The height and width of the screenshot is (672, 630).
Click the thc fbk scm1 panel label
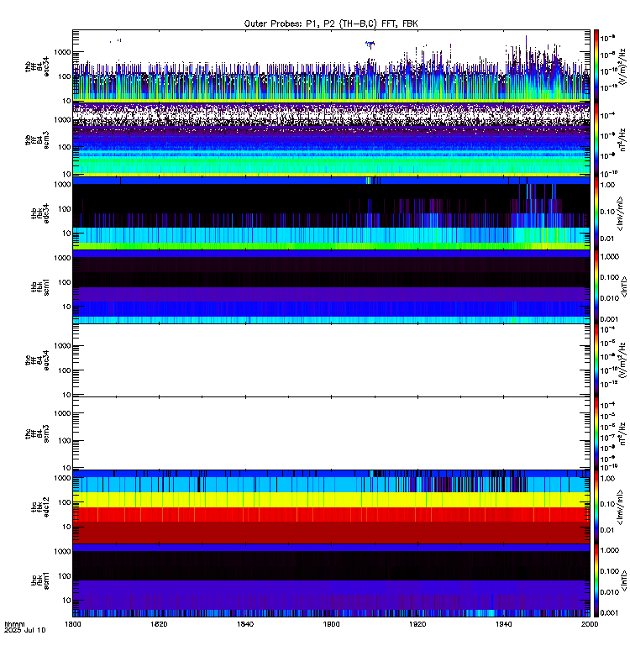[40, 580]
